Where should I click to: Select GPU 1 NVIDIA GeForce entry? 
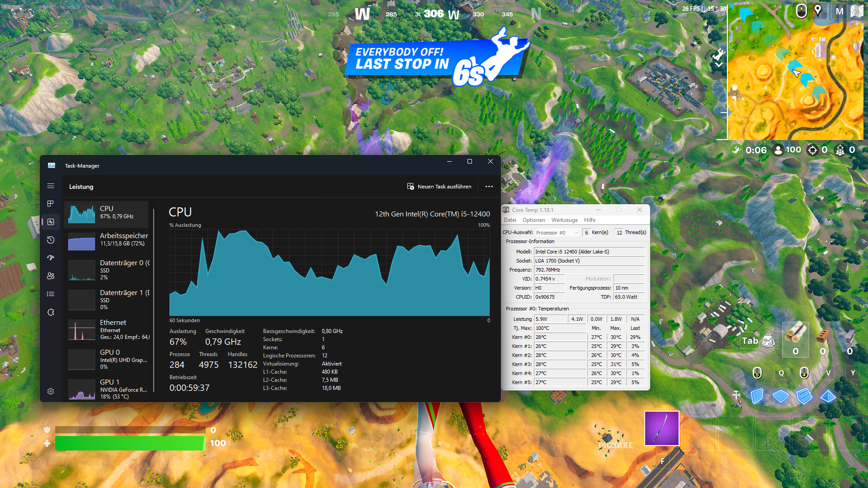pyautogui.click(x=108, y=389)
